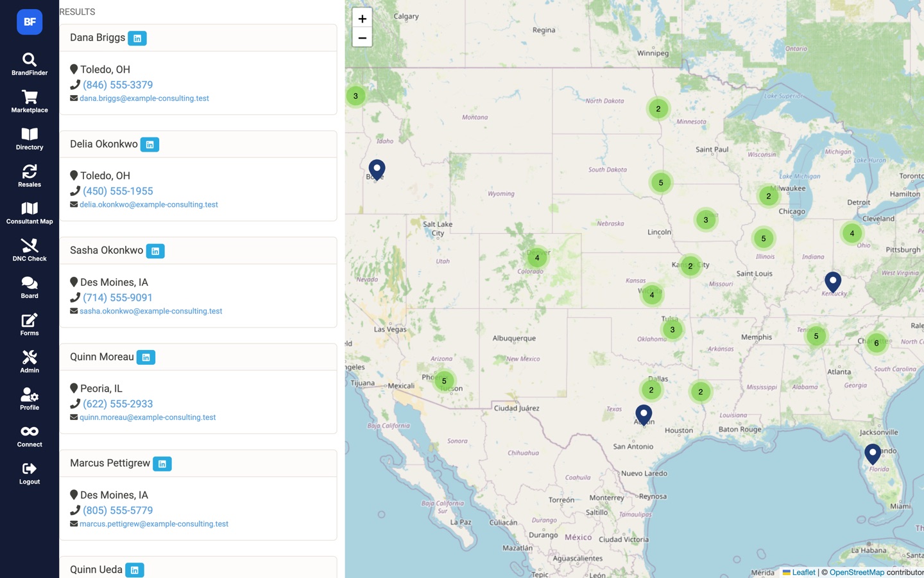Click the map pin in Florida

pyautogui.click(x=873, y=455)
